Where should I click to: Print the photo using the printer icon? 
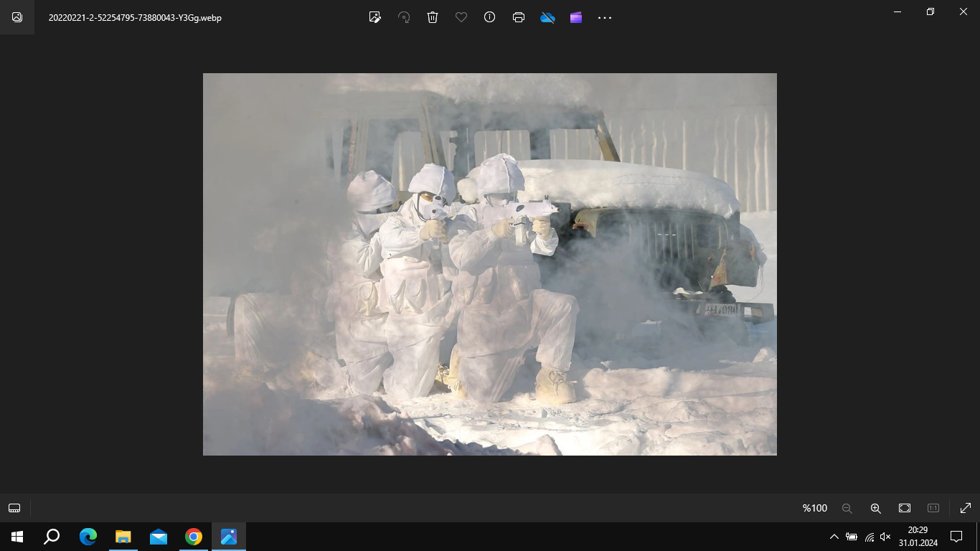pos(519,17)
